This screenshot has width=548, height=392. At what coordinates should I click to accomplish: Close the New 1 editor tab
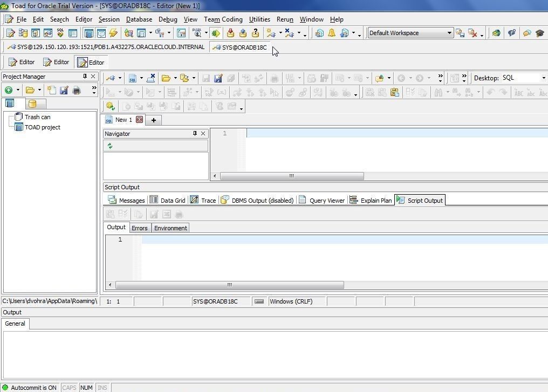click(140, 120)
